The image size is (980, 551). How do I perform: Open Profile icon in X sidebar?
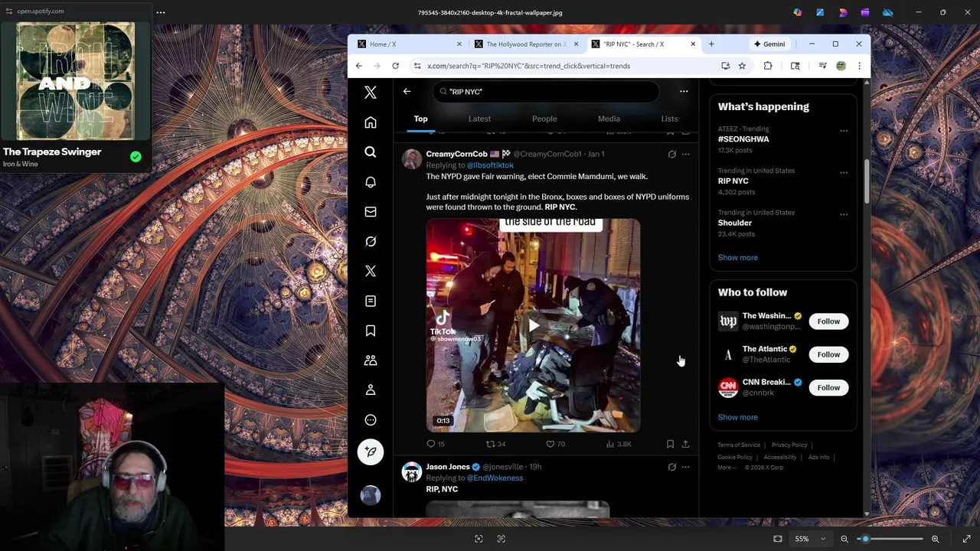(x=371, y=390)
